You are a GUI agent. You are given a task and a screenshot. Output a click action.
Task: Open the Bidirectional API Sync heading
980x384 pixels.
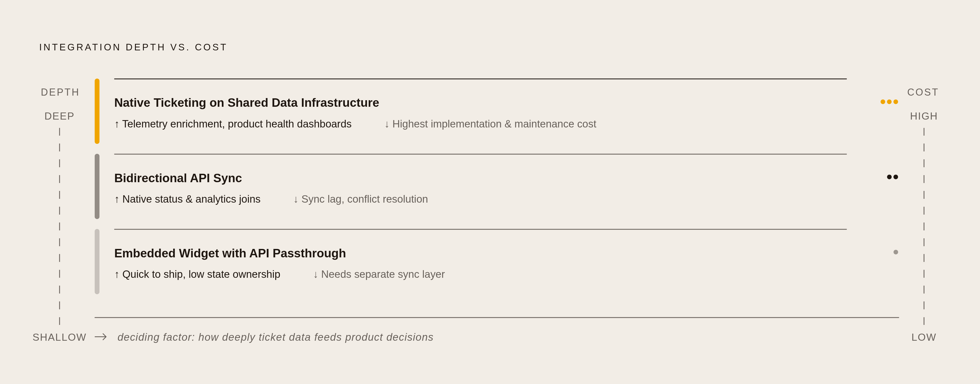[x=178, y=178]
